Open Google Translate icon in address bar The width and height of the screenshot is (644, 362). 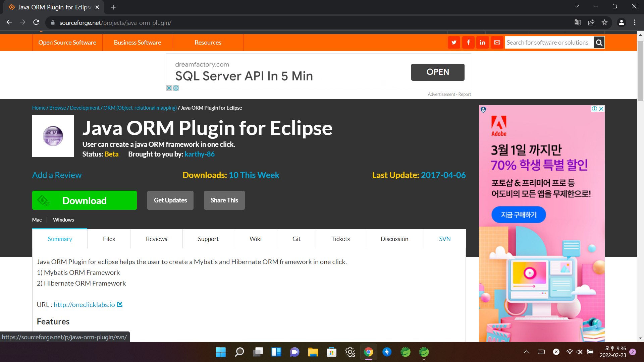click(578, 22)
